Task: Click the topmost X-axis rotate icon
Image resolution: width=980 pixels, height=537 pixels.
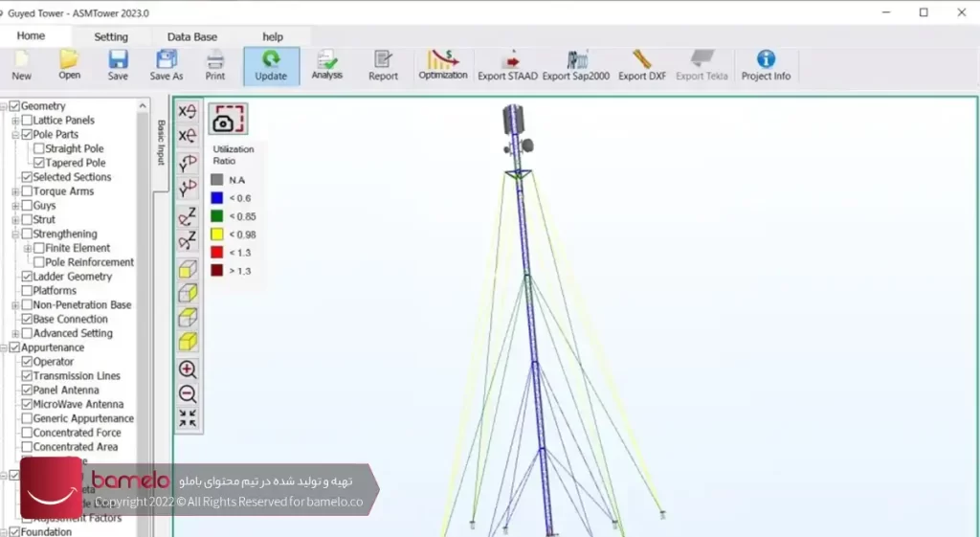Action: point(188,111)
